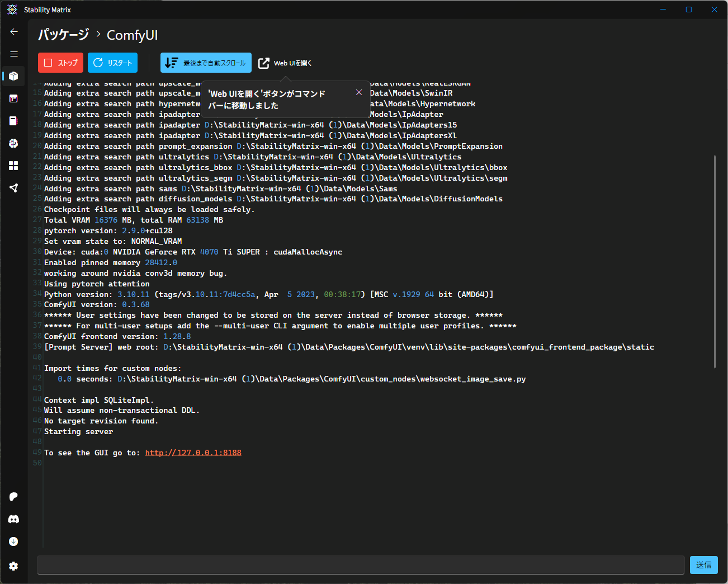Viewport: 728px width, 584px height.
Task: Dismiss the Web UI moved tooltip
Action: 359,92
